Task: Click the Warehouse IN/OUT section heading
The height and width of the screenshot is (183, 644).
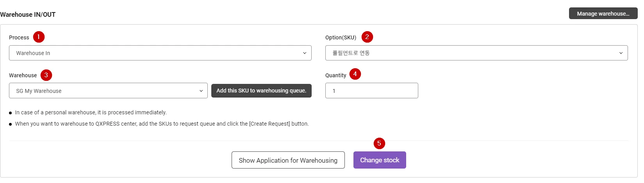Action: tap(28, 15)
